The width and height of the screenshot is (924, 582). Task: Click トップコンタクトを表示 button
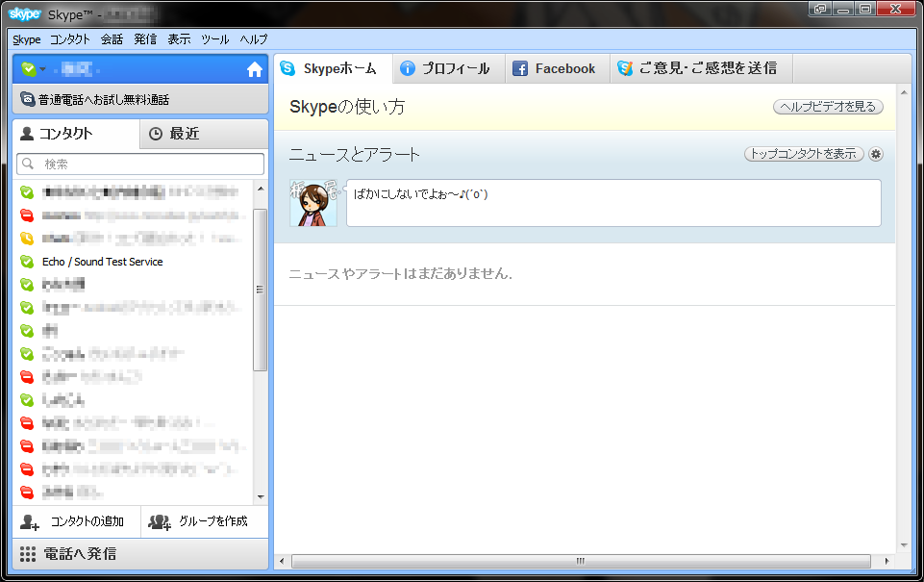tap(804, 154)
